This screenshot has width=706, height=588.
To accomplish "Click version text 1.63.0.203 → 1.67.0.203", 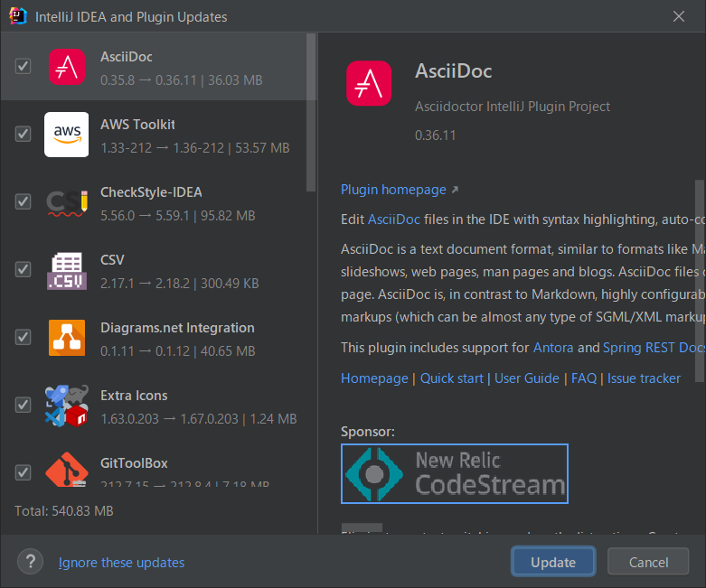I will (x=169, y=419).
